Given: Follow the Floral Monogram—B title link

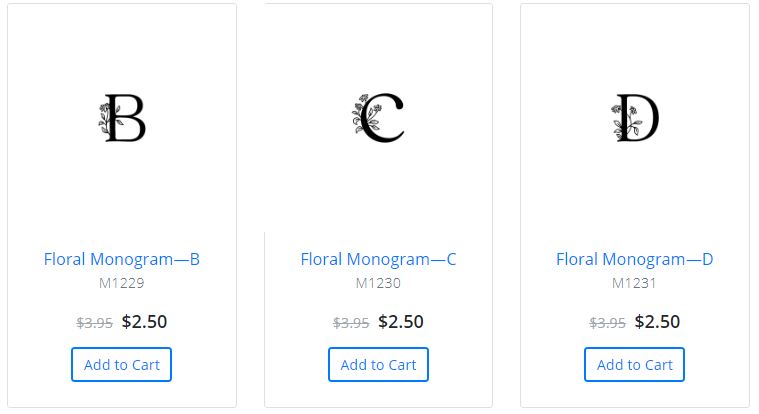Looking at the screenshot, I should (x=121, y=259).
